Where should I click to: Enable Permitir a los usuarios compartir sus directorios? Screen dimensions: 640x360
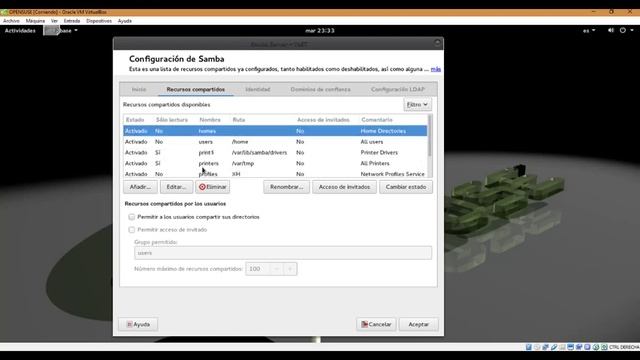(131, 217)
